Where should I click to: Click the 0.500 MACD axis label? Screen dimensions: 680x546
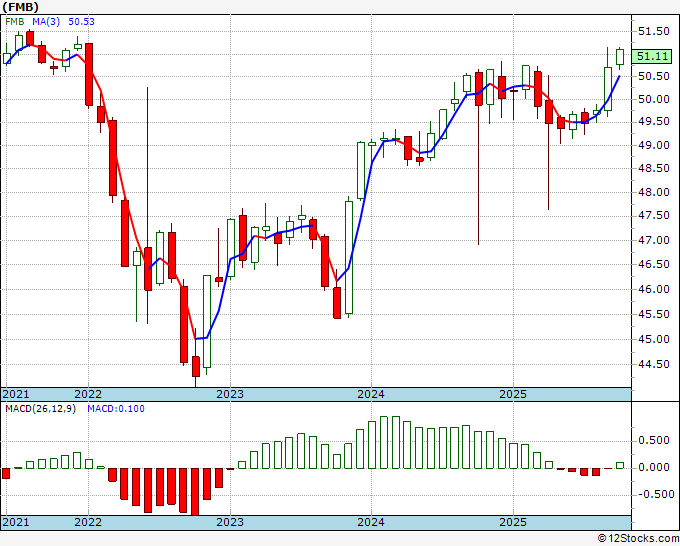(654, 441)
